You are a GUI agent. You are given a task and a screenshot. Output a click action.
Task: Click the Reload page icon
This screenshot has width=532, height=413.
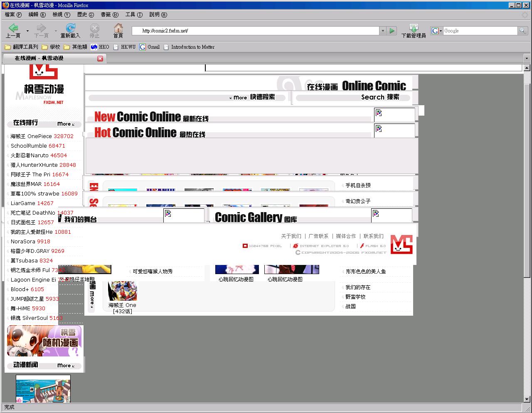tap(70, 28)
